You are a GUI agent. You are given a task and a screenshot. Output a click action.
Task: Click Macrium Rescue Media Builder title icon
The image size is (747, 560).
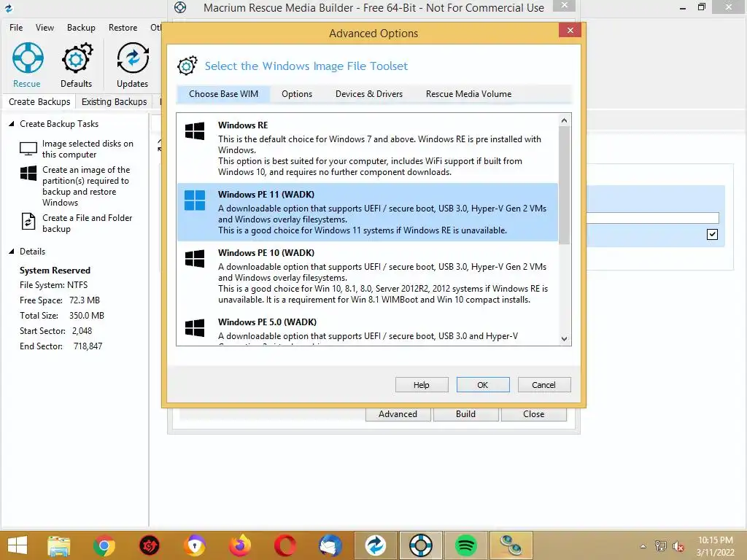[180, 7]
